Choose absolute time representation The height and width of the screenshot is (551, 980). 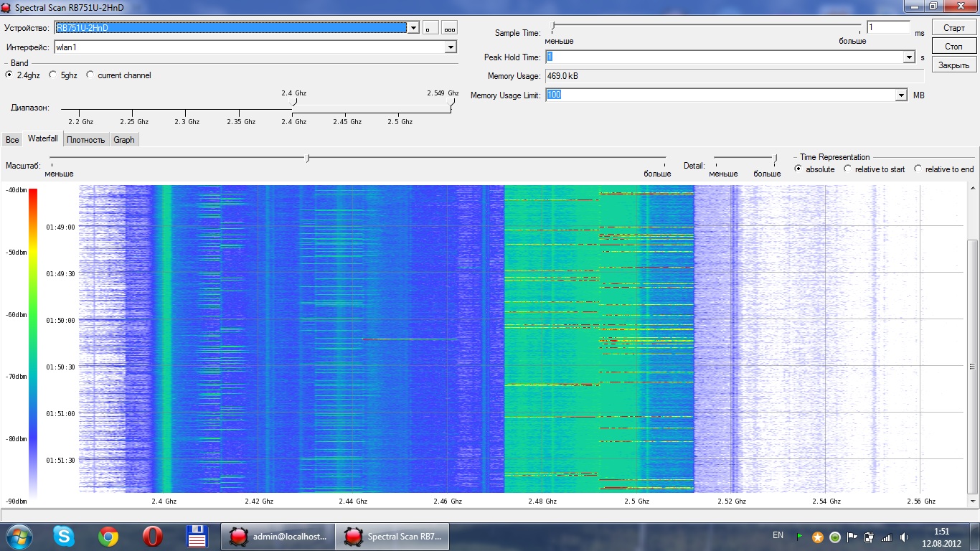pyautogui.click(x=798, y=169)
